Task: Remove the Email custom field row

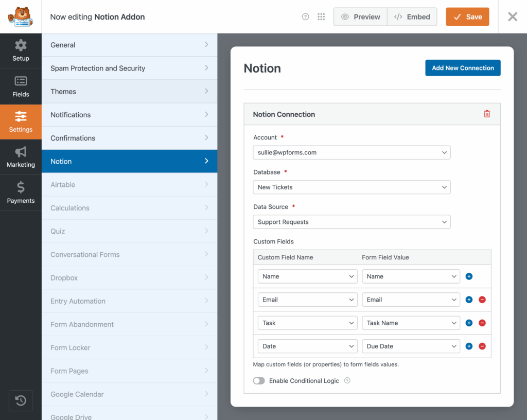Action: click(482, 300)
